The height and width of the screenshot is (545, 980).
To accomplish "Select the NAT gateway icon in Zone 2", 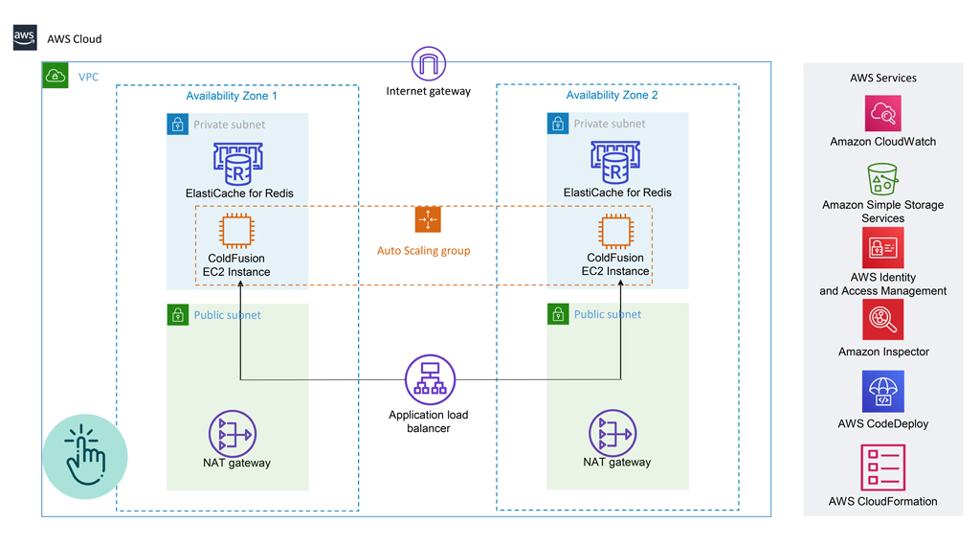I will pyautogui.click(x=612, y=433).
